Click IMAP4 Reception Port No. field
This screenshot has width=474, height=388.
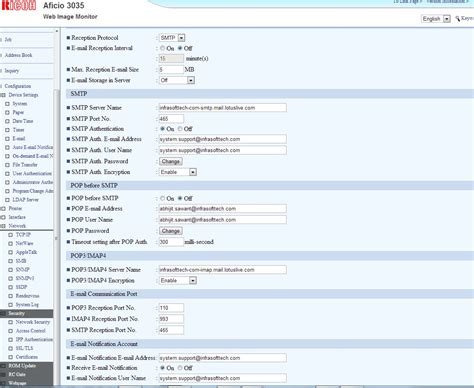click(x=171, y=319)
